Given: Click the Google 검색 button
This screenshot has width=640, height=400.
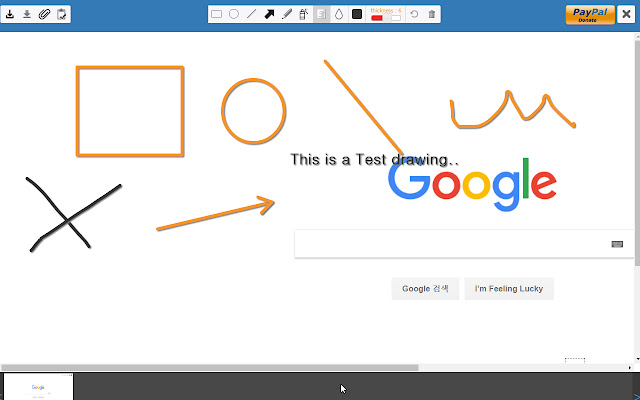Looking at the screenshot, I should (x=425, y=289).
